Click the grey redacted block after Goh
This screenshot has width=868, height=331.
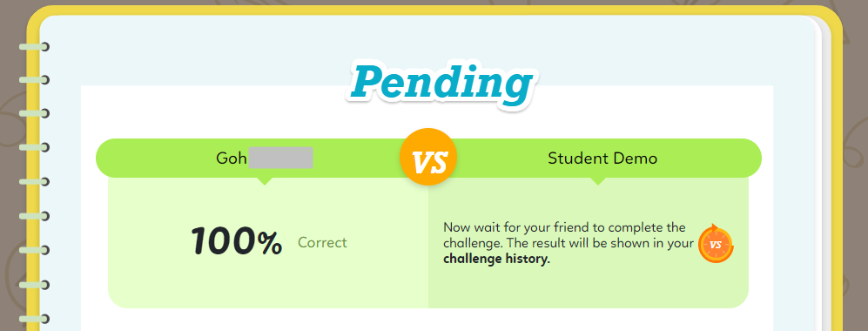pos(280,158)
